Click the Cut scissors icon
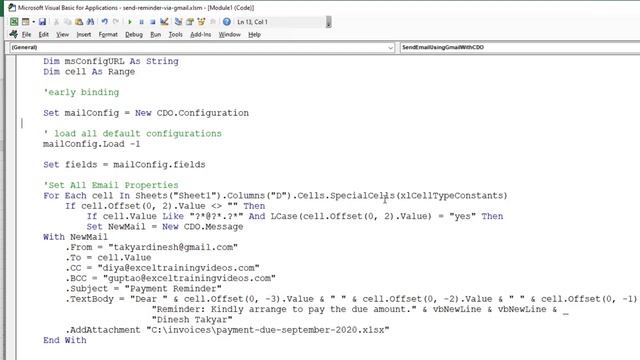The height and width of the screenshot is (360, 640). pos(56,22)
